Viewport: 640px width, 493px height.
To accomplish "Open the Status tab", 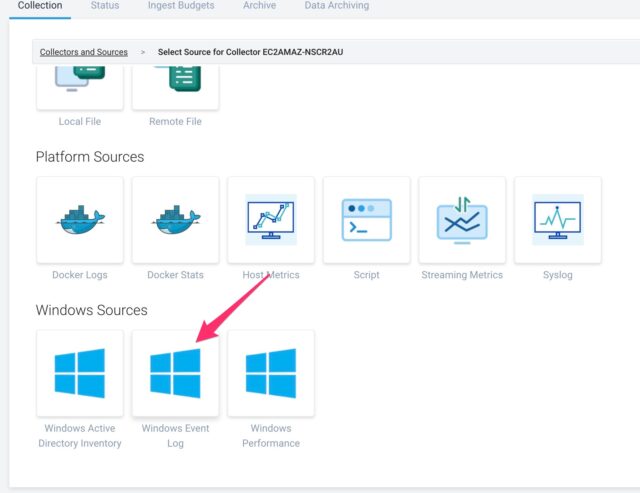I will click(x=105, y=6).
